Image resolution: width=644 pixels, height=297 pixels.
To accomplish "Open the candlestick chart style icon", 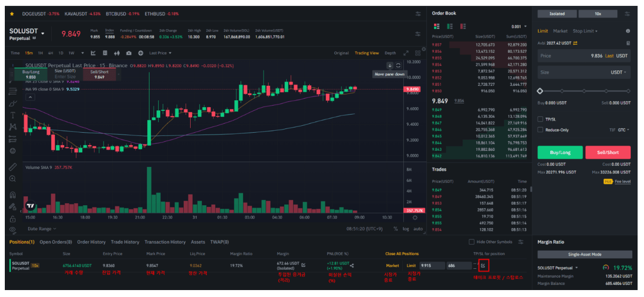I will [117, 53].
